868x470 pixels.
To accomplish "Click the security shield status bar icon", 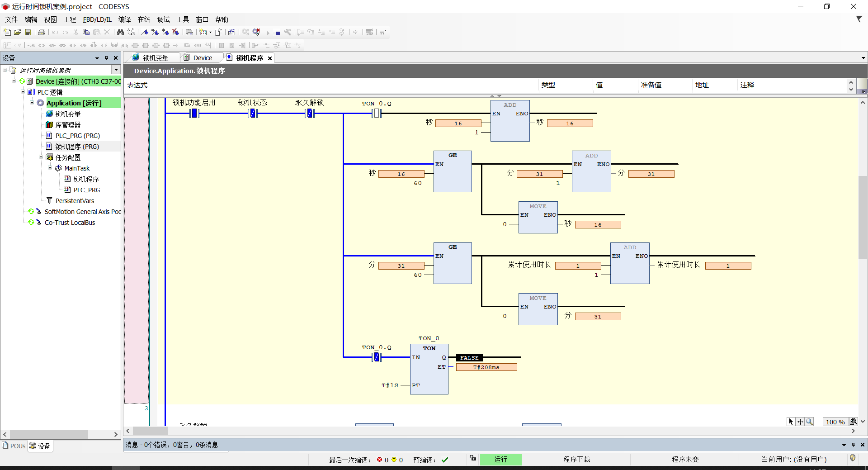I will pyautogui.click(x=853, y=458).
